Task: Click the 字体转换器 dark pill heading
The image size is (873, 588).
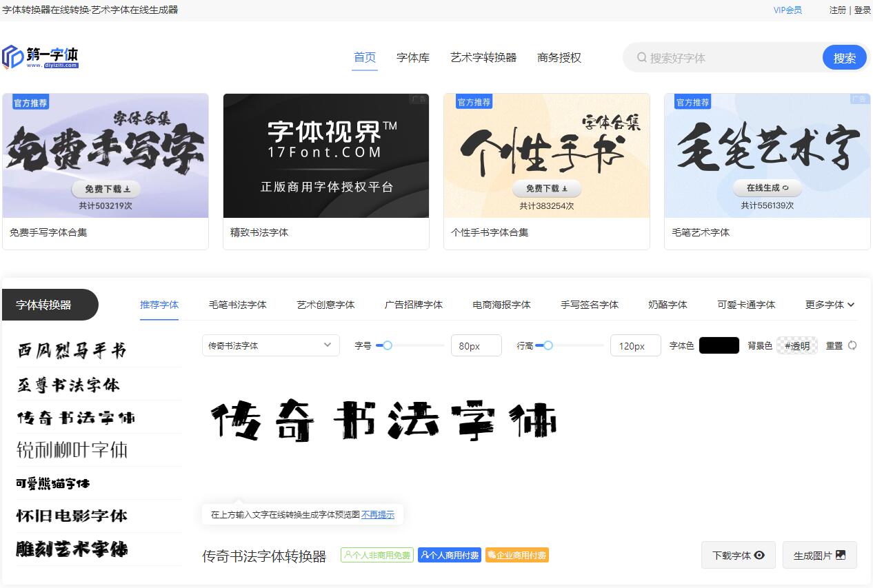Action: (x=50, y=305)
